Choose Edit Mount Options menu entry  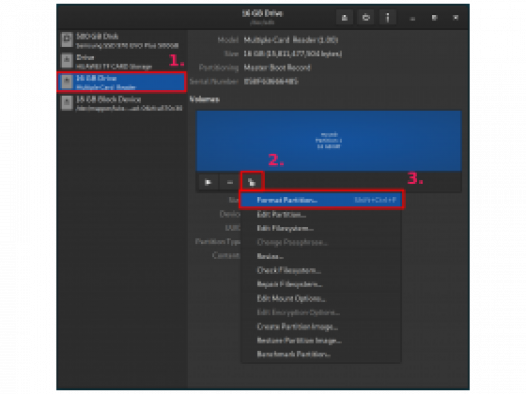[x=321, y=298]
